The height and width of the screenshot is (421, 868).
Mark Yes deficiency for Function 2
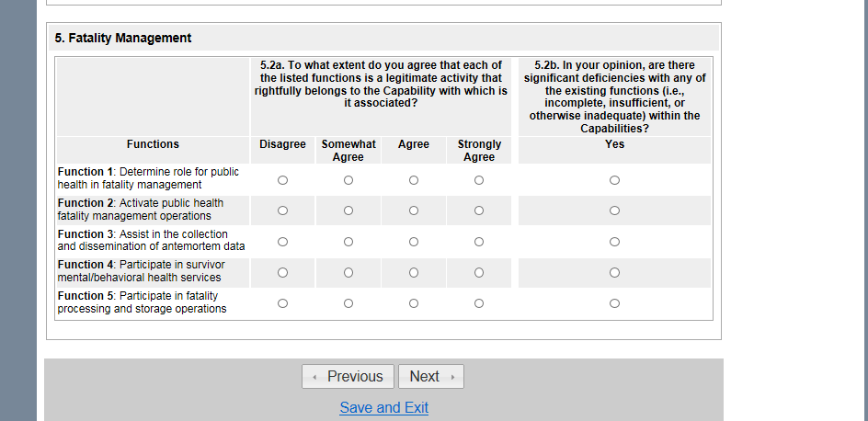point(614,210)
